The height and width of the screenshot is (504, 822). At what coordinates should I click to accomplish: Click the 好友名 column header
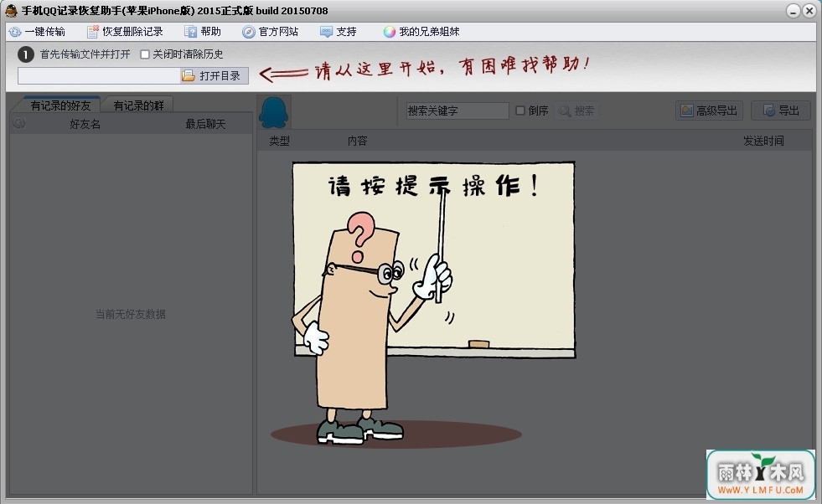point(85,124)
